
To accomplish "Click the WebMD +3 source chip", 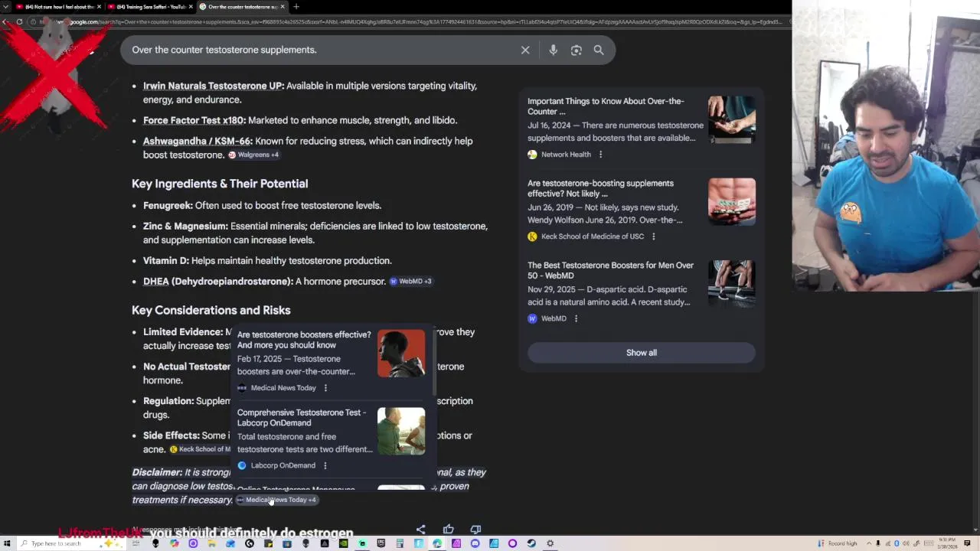I will [411, 281].
